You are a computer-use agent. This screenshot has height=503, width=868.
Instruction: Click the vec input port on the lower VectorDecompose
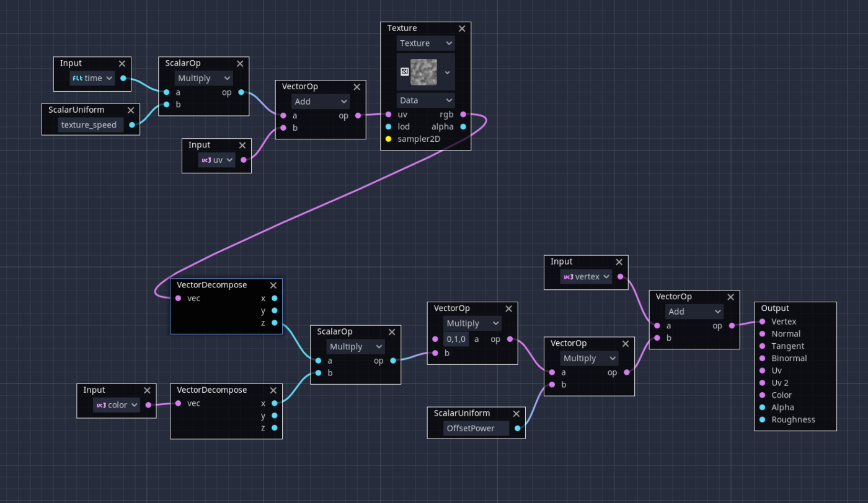[178, 403]
